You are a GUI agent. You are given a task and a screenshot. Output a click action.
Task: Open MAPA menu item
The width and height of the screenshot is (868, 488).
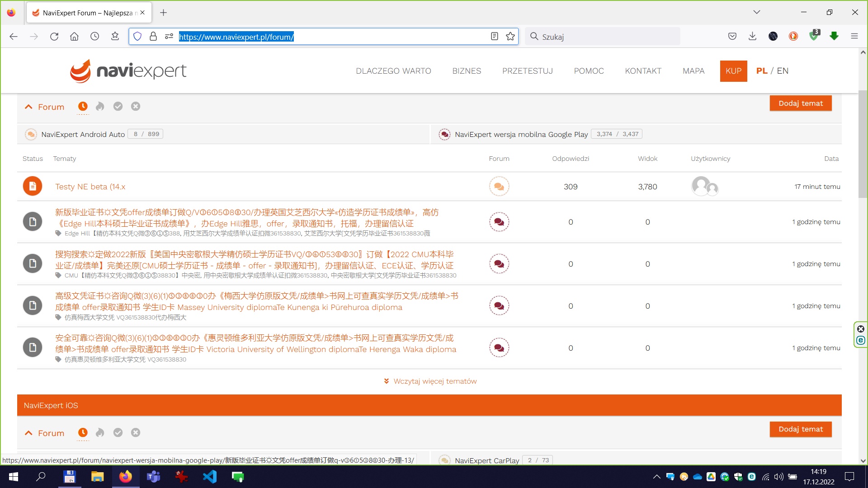click(x=693, y=71)
